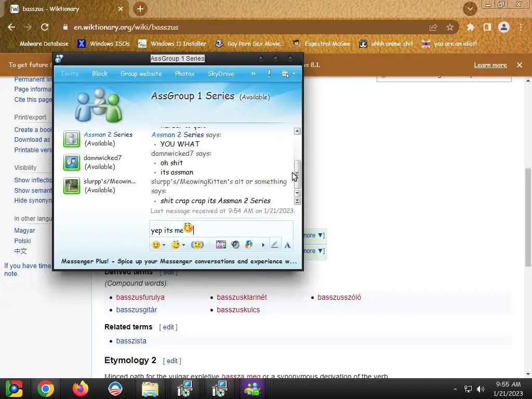Screen dimensions: 532x399
Task: Open the basszusfurulya red link
Action: point(140,297)
